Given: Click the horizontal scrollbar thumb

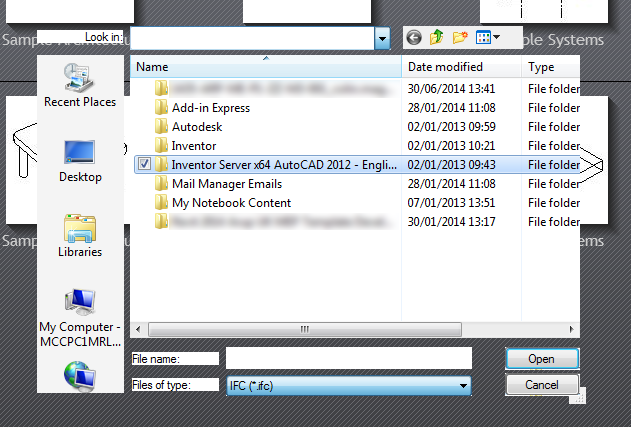Looking at the screenshot, I should click(x=305, y=329).
